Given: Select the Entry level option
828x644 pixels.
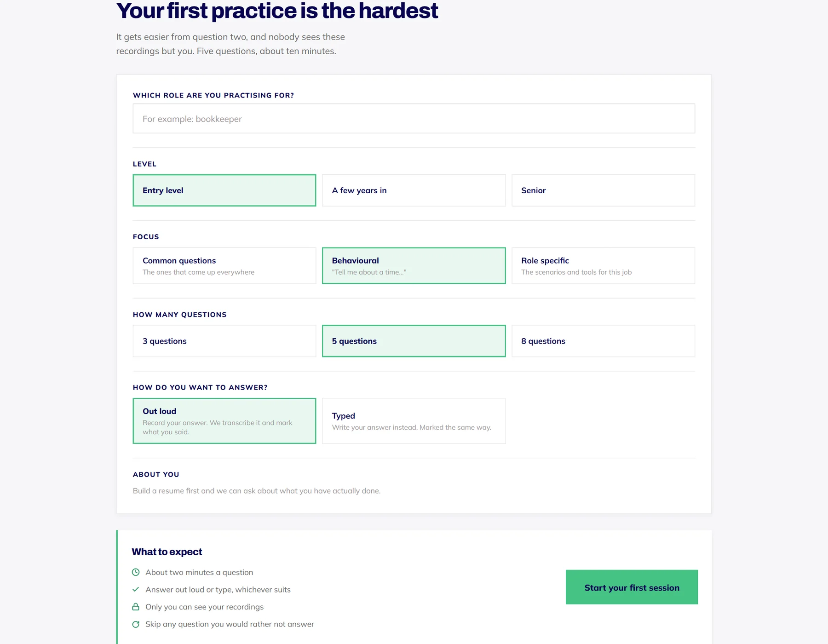Looking at the screenshot, I should tap(224, 190).
